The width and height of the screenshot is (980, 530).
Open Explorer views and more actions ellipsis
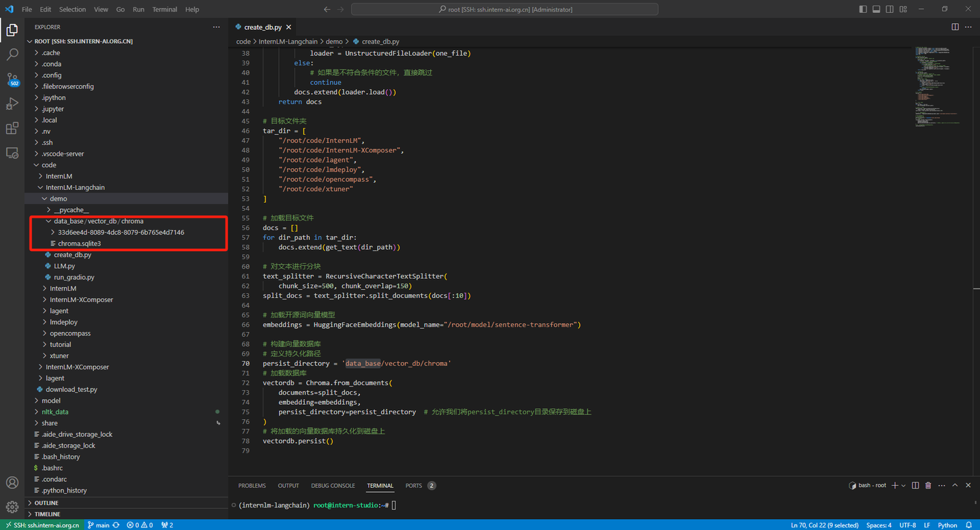coord(216,27)
